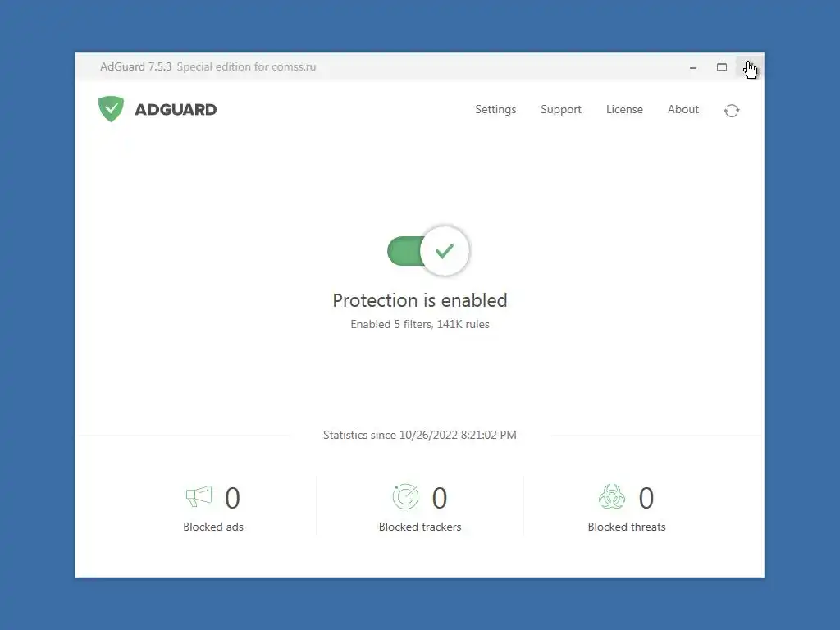The width and height of the screenshot is (840, 630).
Task: Toggle the protection enabled switch
Action: [428, 251]
